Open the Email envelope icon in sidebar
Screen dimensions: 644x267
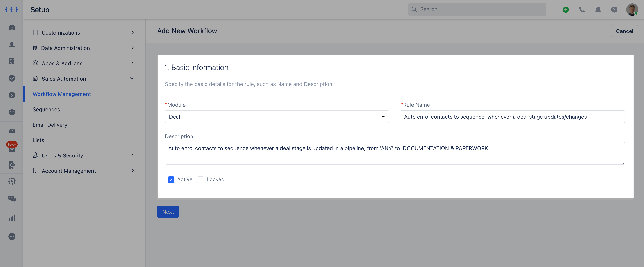click(x=12, y=131)
